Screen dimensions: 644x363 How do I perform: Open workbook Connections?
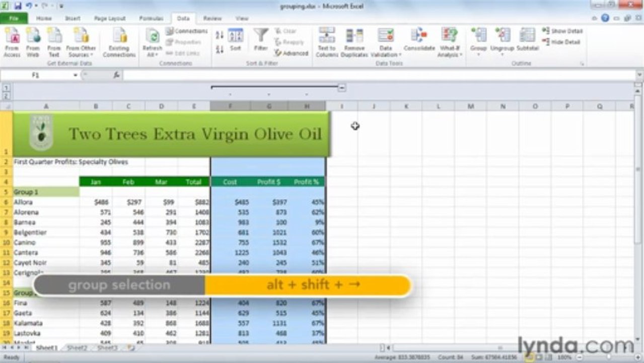[186, 31]
